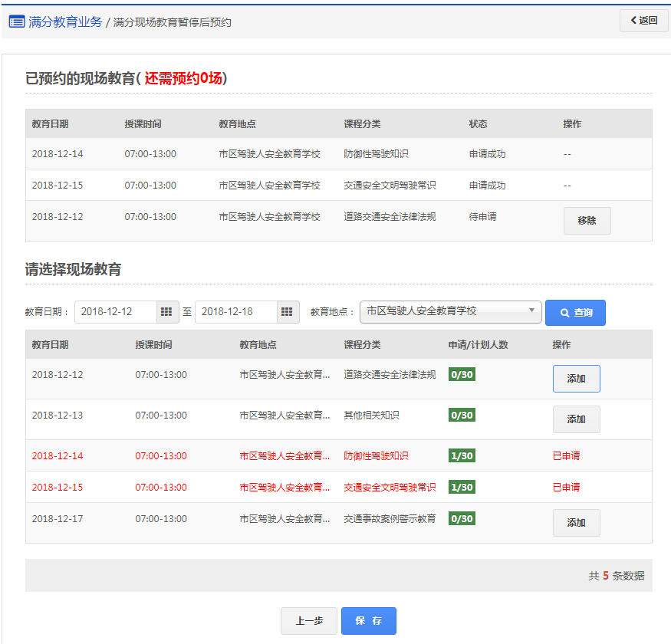The height and width of the screenshot is (644, 671).
Task: Click the 课程分类 column header in booked table
Action: [x=362, y=124]
